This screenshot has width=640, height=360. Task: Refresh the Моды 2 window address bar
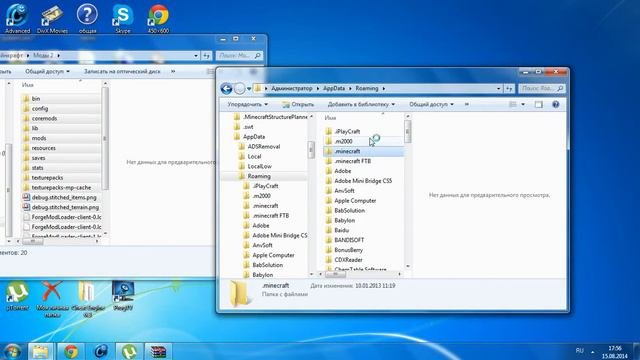pyautogui.click(x=207, y=56)
